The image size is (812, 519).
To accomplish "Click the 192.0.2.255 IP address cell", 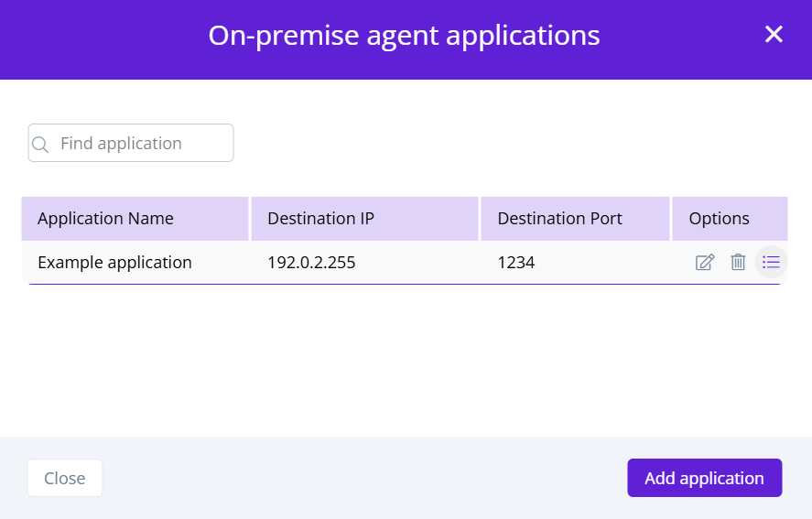I will (x=311, y=263).
